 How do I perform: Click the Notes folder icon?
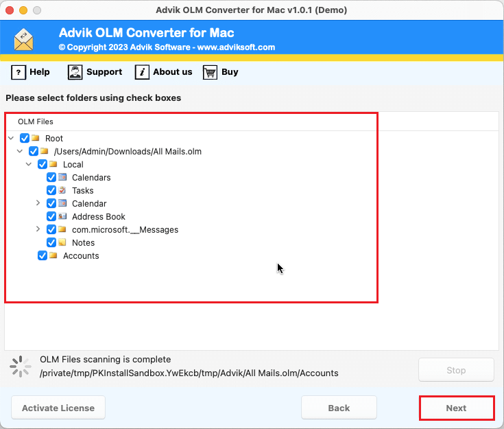[62, 243]
